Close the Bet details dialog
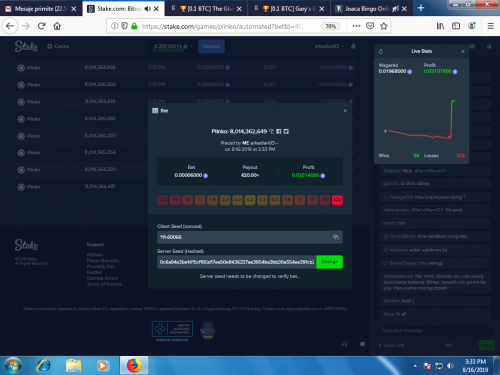 coord(345,111)
